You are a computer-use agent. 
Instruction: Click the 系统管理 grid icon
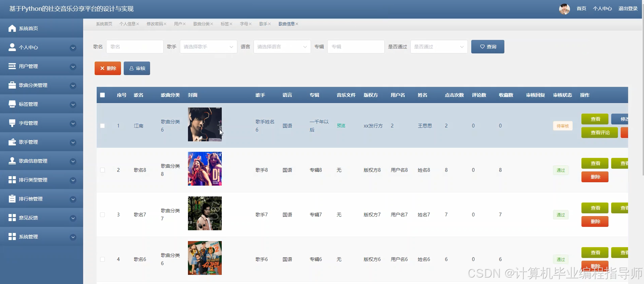tap(12, 237)
